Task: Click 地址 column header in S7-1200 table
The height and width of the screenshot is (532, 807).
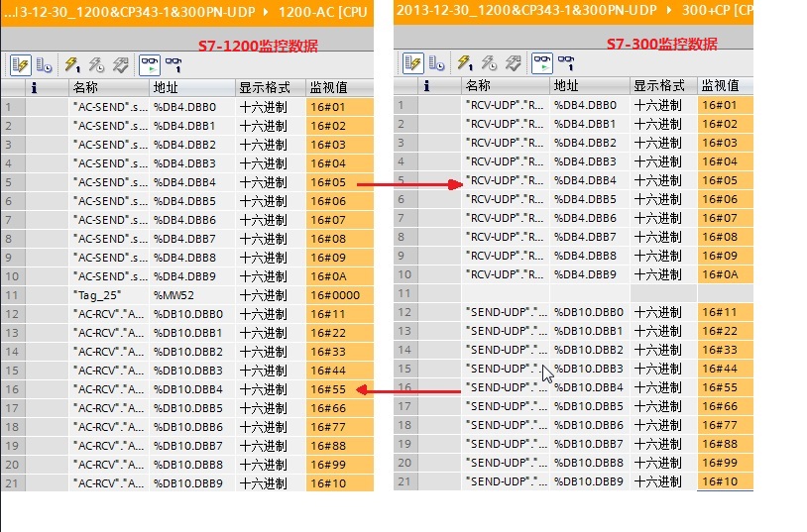Action: coord(192,87)
